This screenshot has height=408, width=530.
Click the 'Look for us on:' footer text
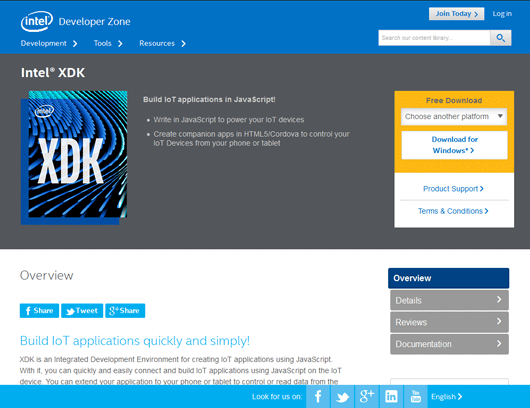277,397
